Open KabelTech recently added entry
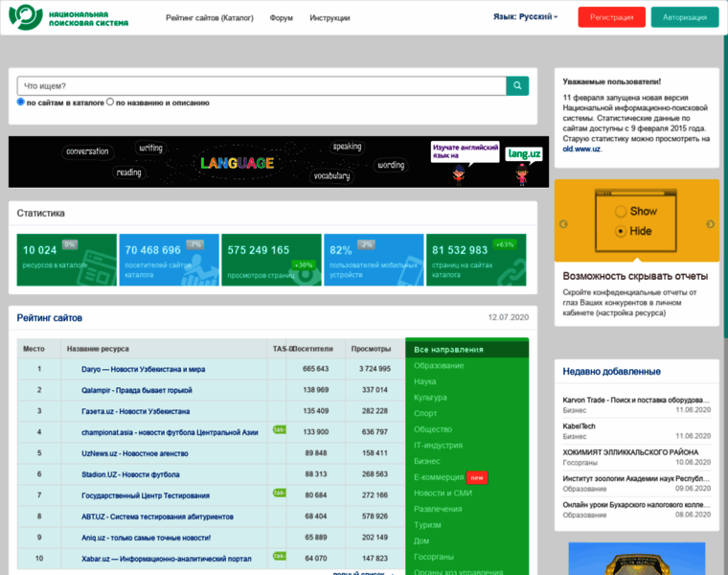Viewport: 728px width, 575px height. (x=579, y=425)
